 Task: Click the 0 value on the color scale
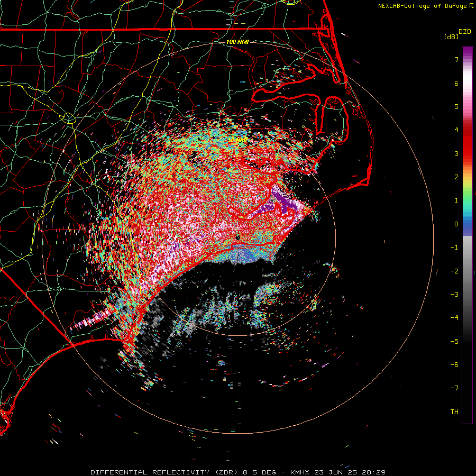(456, 224)
